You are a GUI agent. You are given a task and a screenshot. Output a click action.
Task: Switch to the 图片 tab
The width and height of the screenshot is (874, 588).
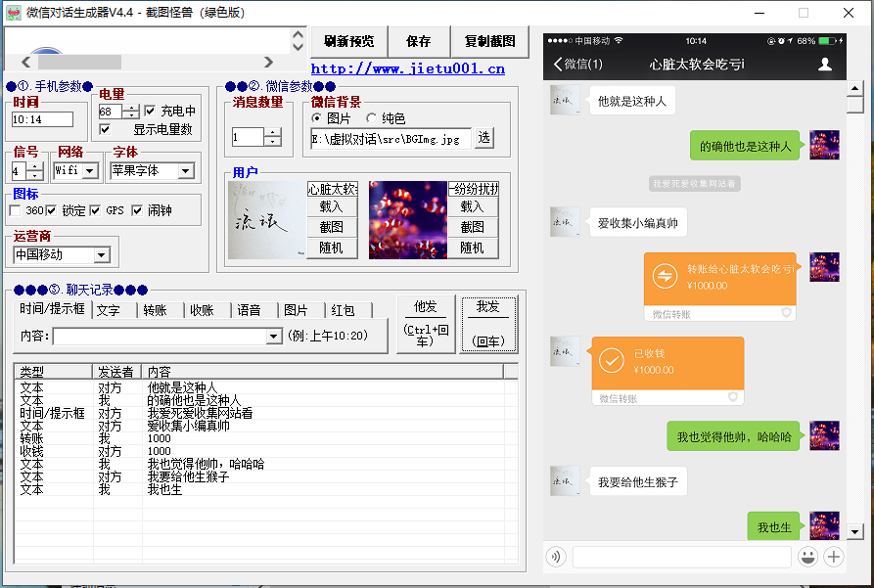click(301, 310)
